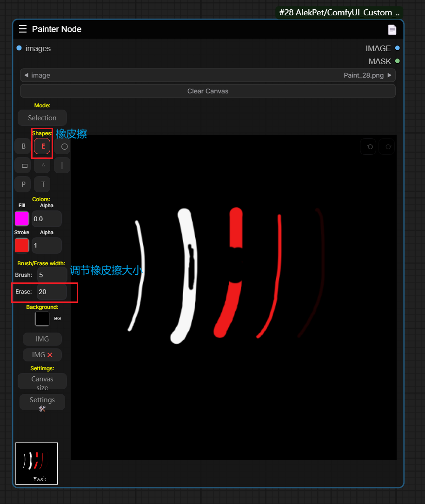The image size is (425, 504).
Task: Select the P shape tool button
Action: pyautogui.click(x=23, y=184)
